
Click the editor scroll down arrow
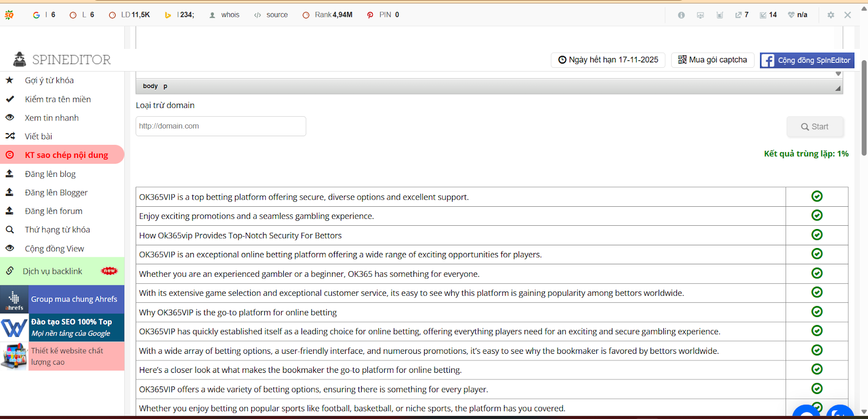(839, 74)
